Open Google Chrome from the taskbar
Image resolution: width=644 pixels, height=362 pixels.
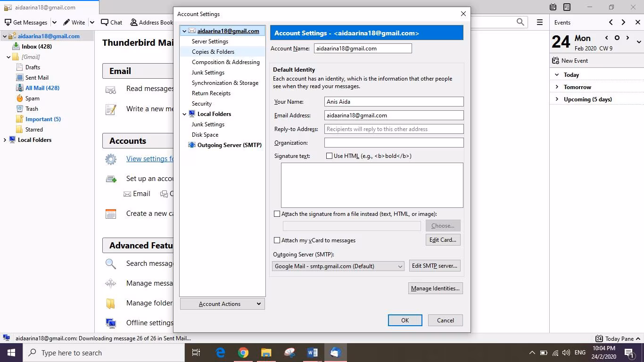tap(243, 353)
